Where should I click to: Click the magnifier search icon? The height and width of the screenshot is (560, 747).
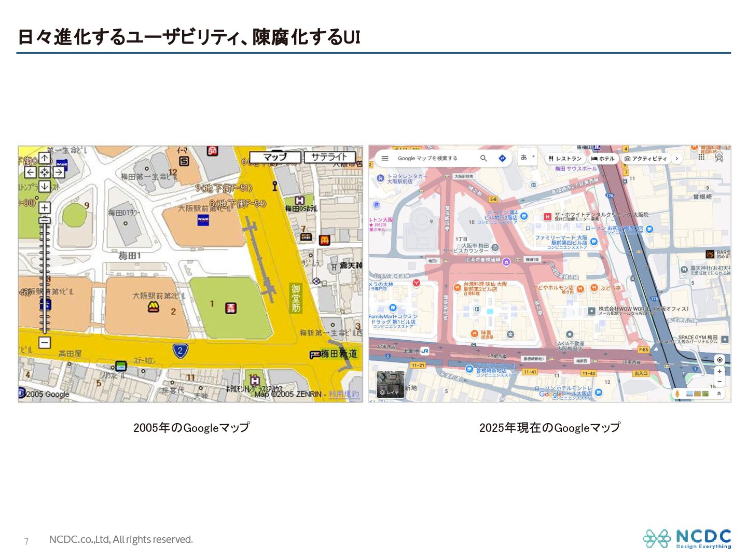click(x=483, y=158)
